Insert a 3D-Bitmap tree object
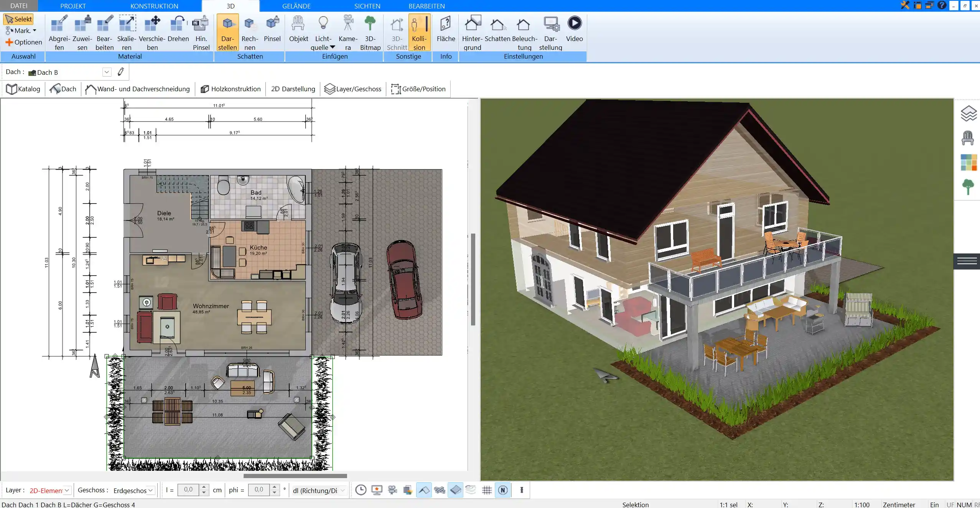980x508 pixels. click(x=370, y=33)
